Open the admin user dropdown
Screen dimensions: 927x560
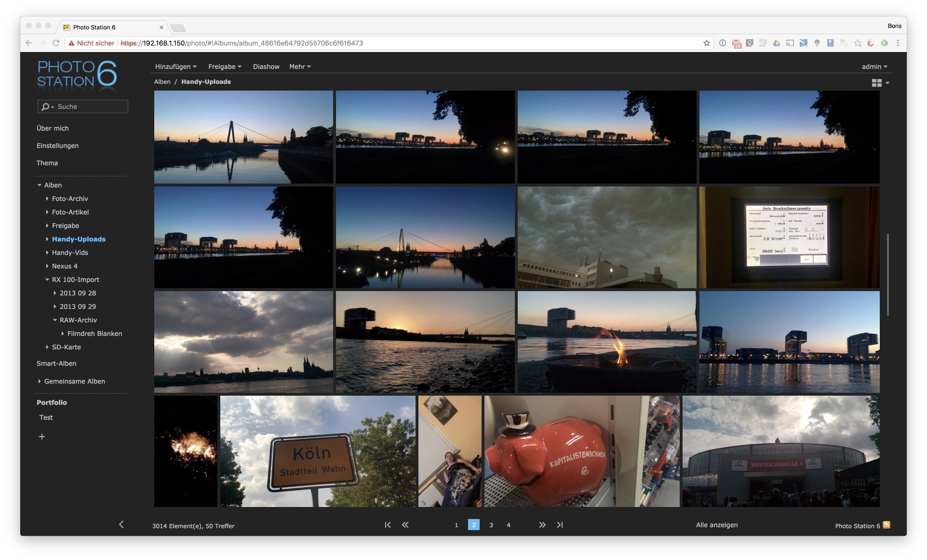click(874, 67)
